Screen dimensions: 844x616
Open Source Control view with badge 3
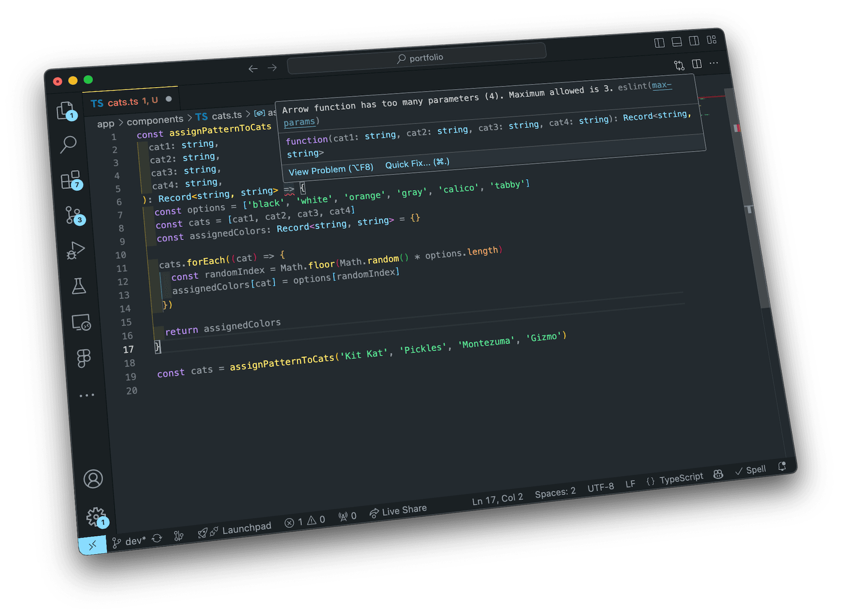tap(75, 215)
